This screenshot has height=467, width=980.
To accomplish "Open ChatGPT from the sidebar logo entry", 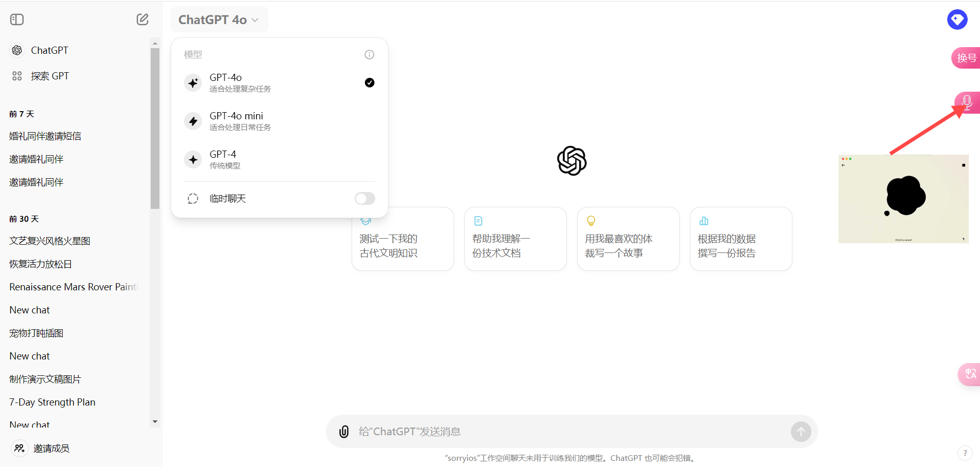I will [x=17, y=50].
